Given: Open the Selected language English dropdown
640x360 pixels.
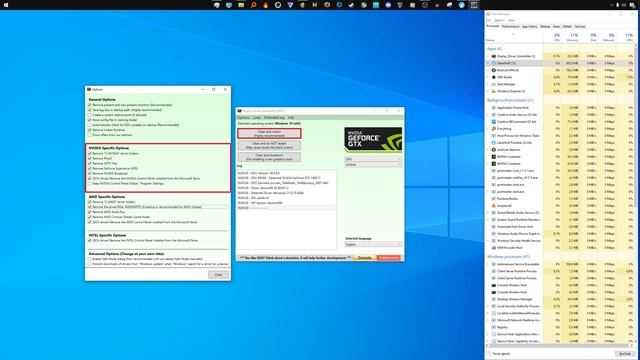Looking at the screenshot, I should (373, 244).
